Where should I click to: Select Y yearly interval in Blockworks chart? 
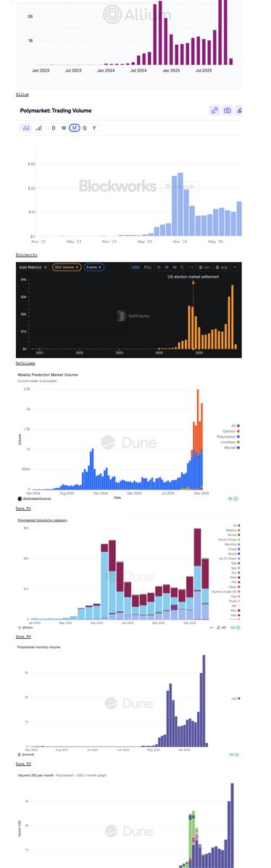click(x=94, y=128)
